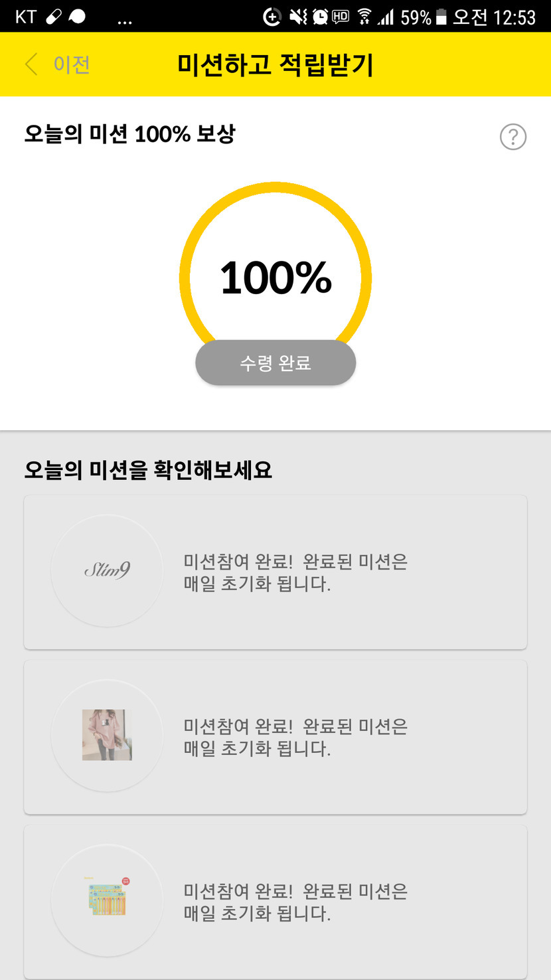Viewport: 551px width, 980px height.
Task: Tap the alarm clock status icon
Action: point(320,17)
